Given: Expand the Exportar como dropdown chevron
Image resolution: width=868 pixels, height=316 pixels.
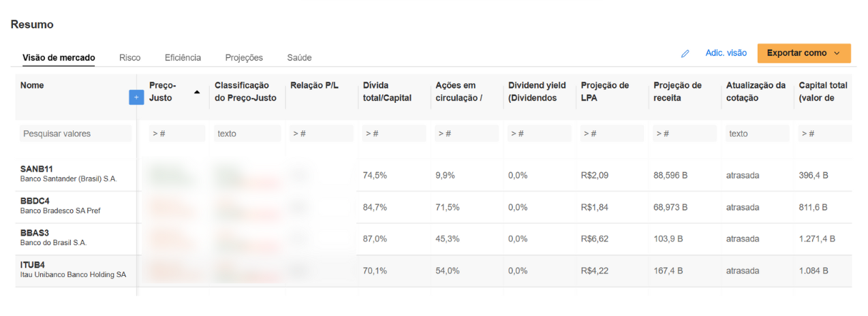Looking at the screenshot, I should point(837,53).
